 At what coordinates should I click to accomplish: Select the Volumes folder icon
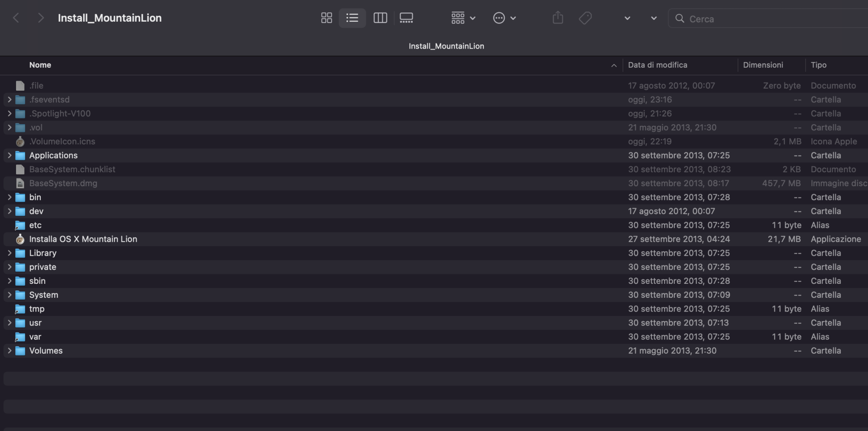point(20,351)
